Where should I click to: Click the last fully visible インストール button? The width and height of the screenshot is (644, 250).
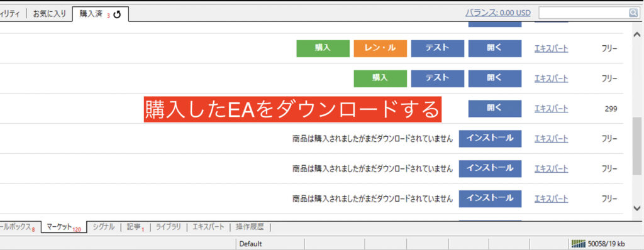[x=490, y=198]
